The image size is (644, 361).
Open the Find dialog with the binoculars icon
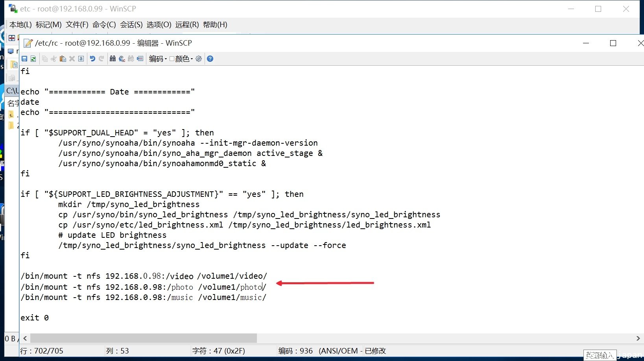[x=113, y=59]
